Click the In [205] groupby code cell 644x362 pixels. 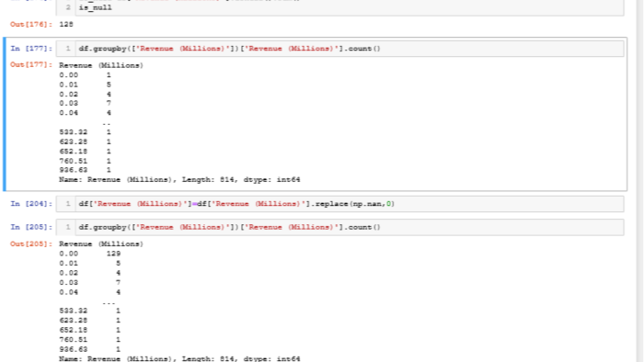339,227
